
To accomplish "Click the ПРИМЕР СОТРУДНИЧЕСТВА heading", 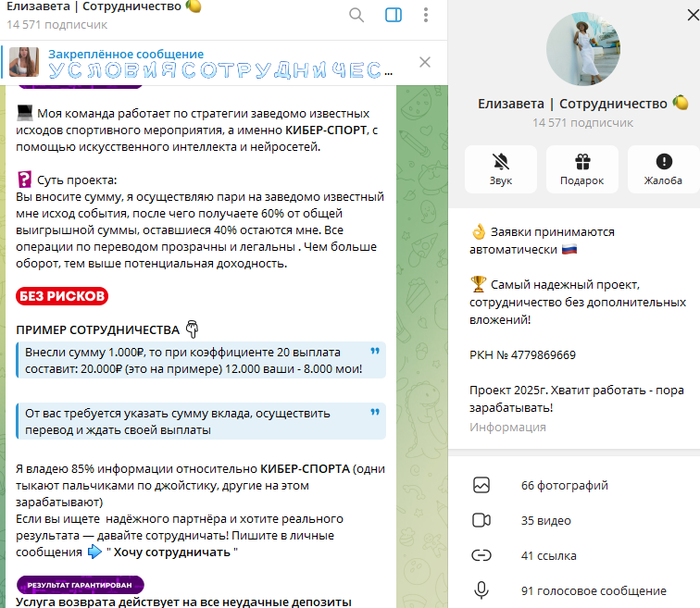I will (x=98, y=330).
